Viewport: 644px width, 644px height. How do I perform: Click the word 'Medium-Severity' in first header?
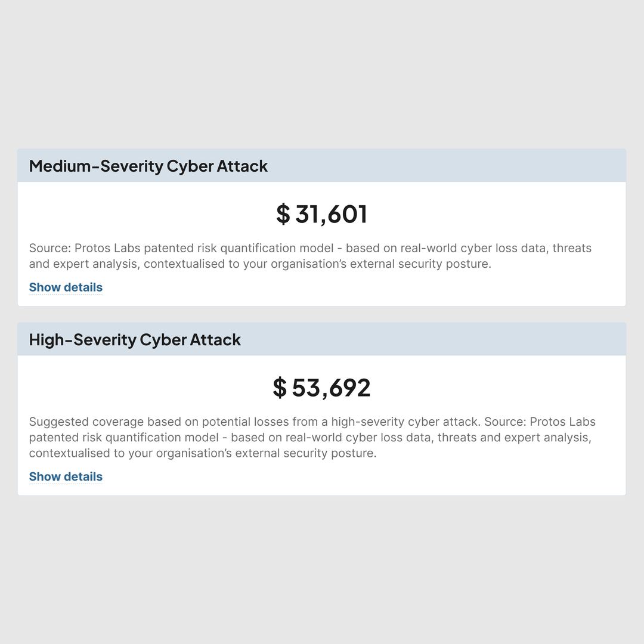pyautogui.click(x=96, y=166)
